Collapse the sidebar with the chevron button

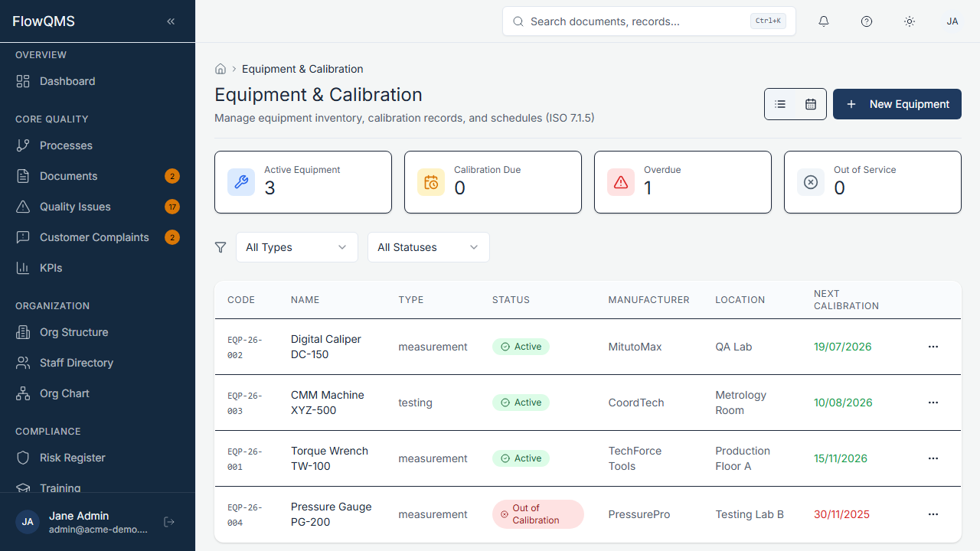click(x=171, y=21)
